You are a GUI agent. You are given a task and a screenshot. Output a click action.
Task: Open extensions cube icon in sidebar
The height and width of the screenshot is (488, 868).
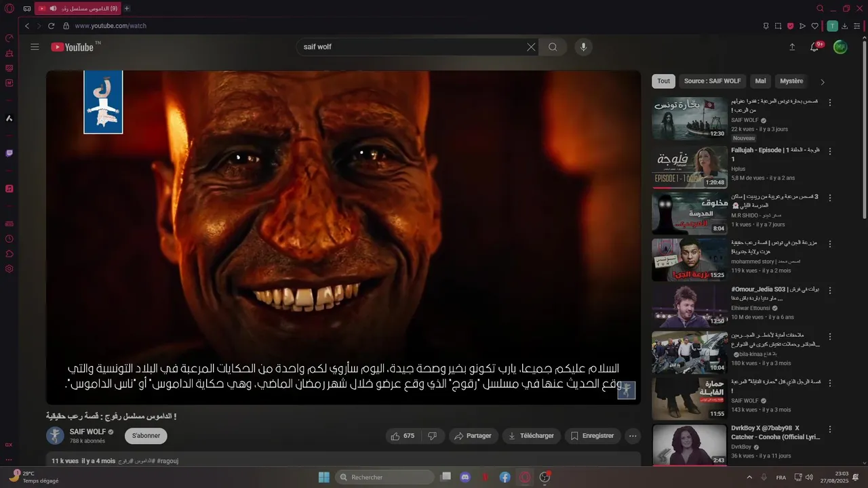(9, 253)
